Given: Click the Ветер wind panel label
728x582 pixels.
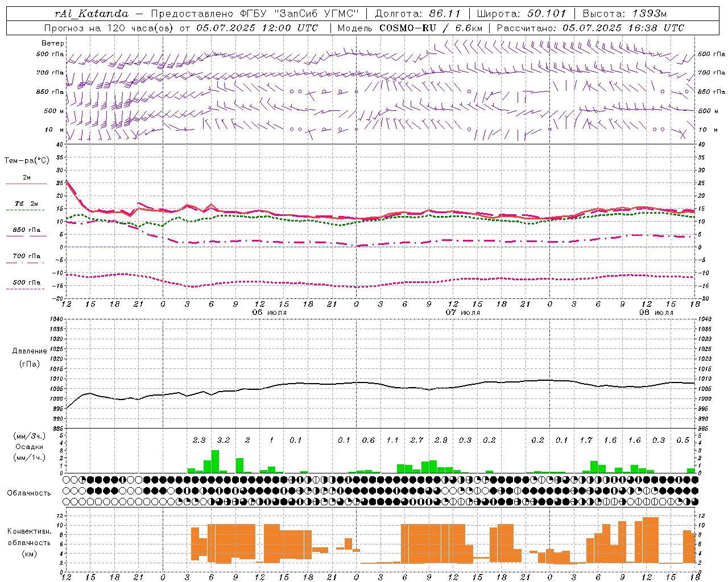Looking at the screenshot, I should pos(53,43).
